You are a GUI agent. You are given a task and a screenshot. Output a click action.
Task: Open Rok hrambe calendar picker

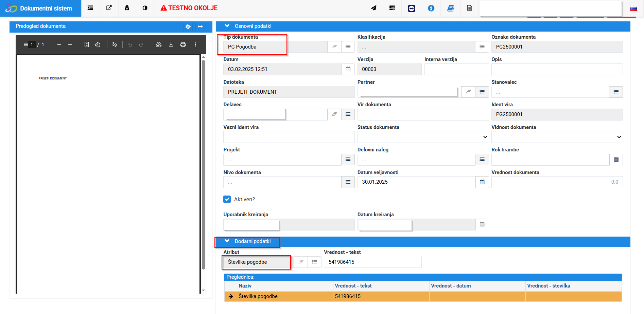pyautogui.click(x=616, y=160)
